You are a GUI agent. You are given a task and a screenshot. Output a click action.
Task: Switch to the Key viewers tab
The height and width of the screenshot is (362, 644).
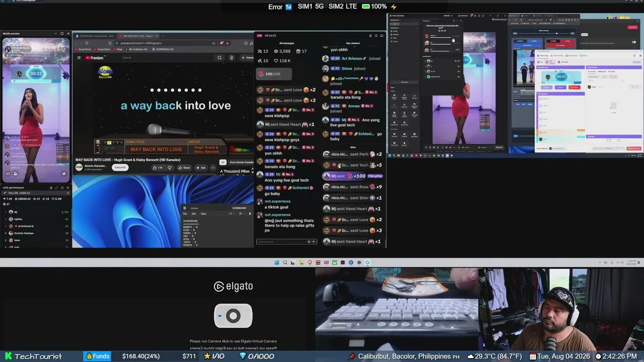[353, 43]
